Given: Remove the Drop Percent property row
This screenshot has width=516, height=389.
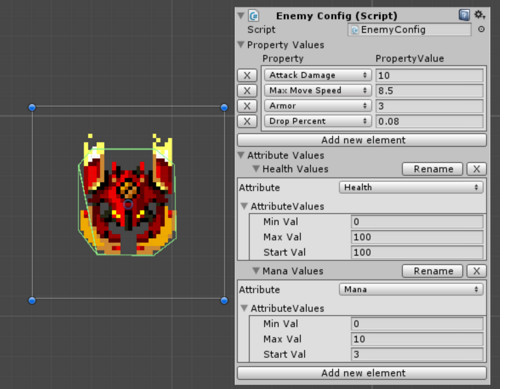Looking at the screenshot, I should (x=247, y=121).
